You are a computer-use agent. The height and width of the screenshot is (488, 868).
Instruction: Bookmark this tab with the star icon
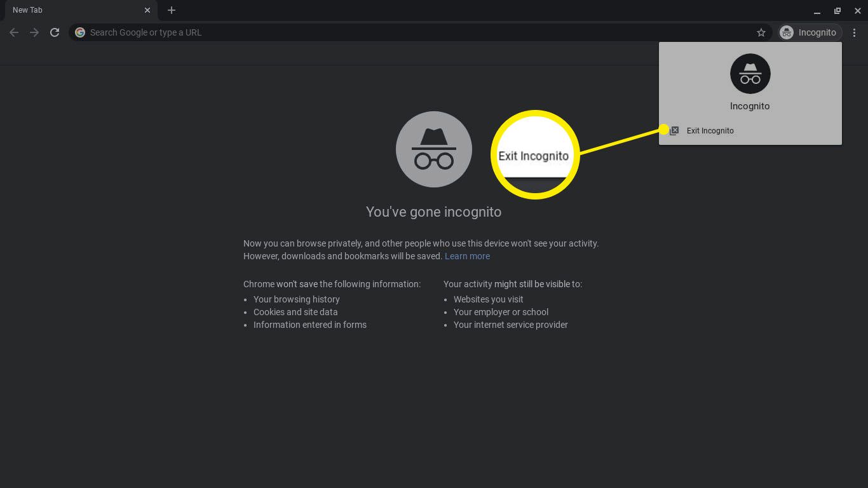pyautogui.click(x=761, y=32)
